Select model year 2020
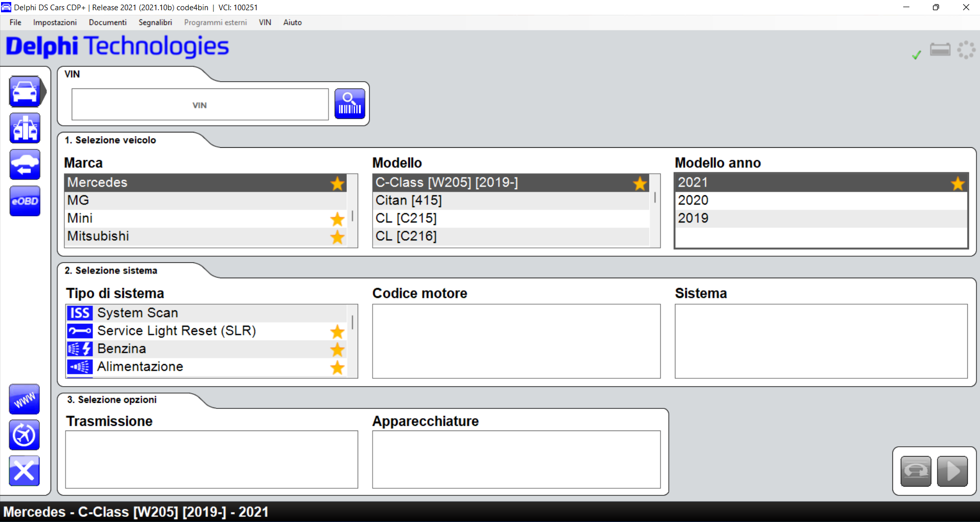980x522 pixels. 821,200
